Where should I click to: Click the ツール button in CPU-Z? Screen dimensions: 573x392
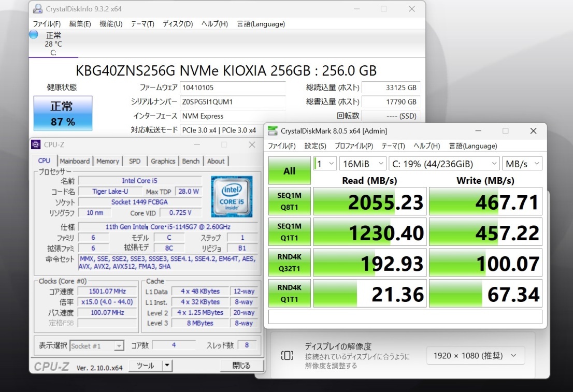tap(146, 365)
